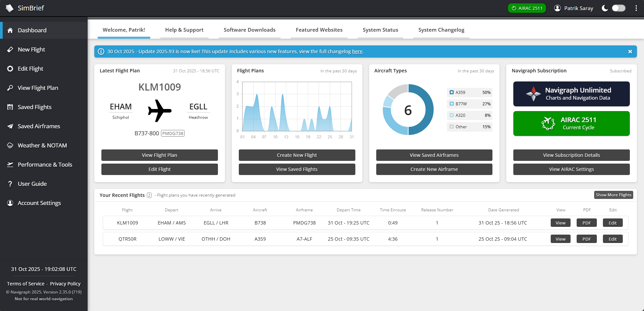Switch to the System Changelog tab
This screenshot has width=644, height=311.
pos(441,30)
